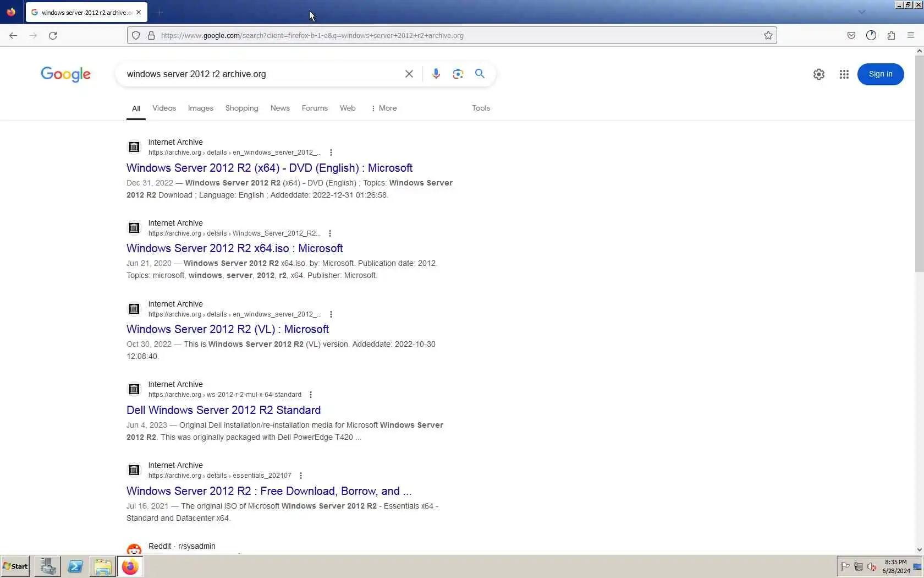
Task: Open the Extensions puzzle icon
Action: pyautogui.click(x=891, y=35)
